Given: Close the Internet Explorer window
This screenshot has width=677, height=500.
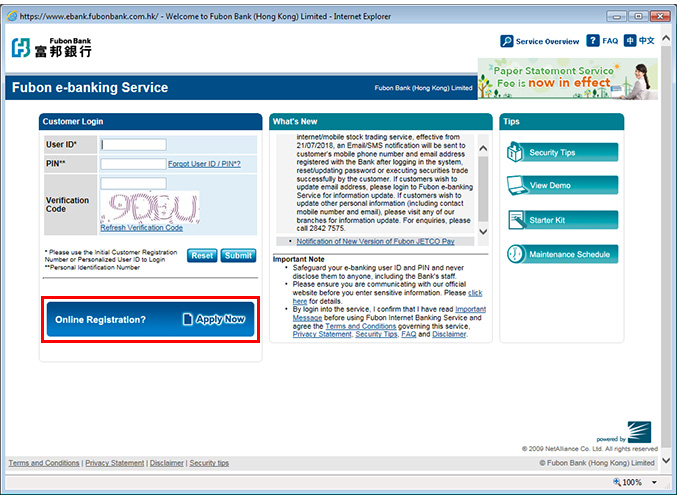Looking at the screenshot, I should (x=660, y=16).
